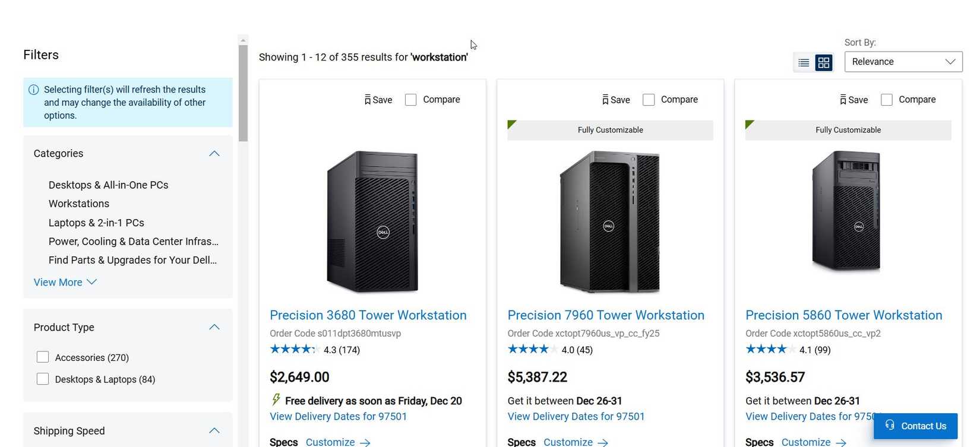Click the info icon in the filters notice
The image size is (980, 447).
coord(33,90)
